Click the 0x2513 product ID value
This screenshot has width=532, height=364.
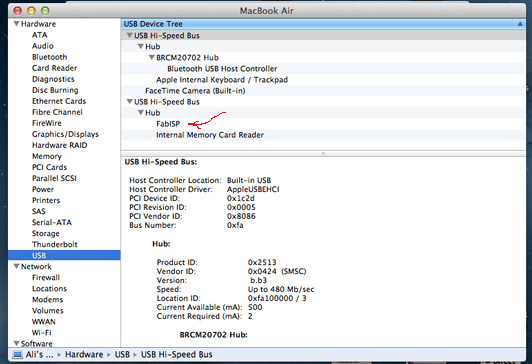tap(262, 262)
